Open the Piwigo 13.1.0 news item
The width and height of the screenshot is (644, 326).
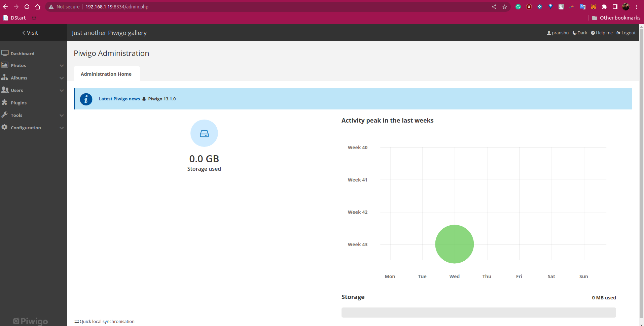click(x=162, y=99)
